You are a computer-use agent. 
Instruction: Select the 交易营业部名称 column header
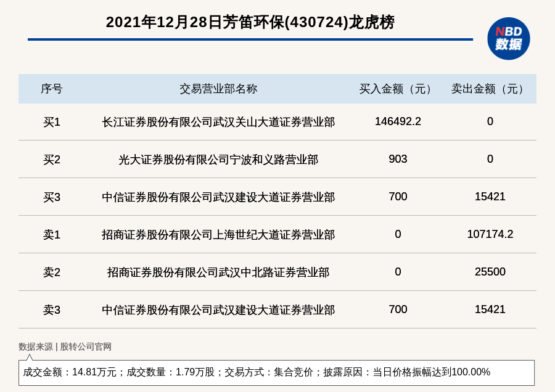pyautogui.click(x=218, y=89)
